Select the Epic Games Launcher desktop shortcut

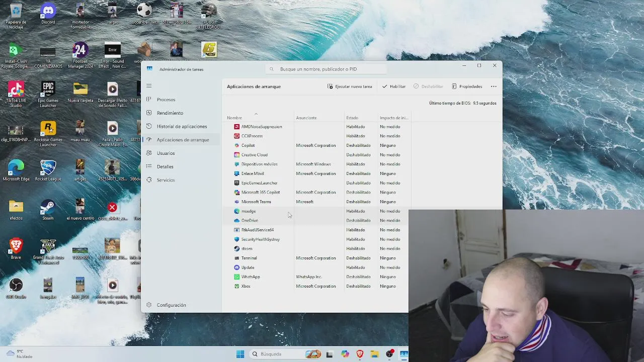(x=48, y=95)
